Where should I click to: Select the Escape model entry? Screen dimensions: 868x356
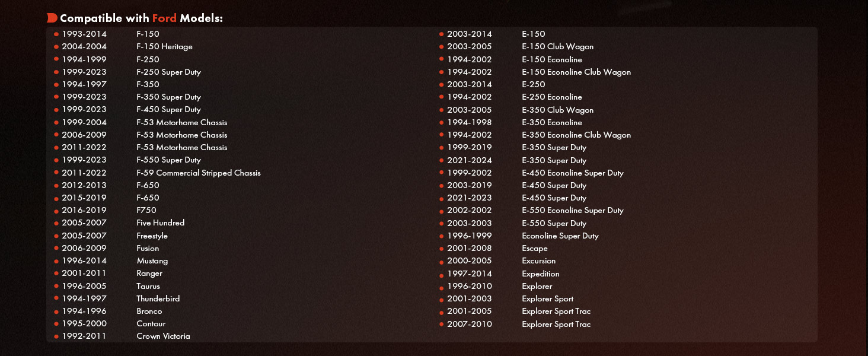coord(535,248)
